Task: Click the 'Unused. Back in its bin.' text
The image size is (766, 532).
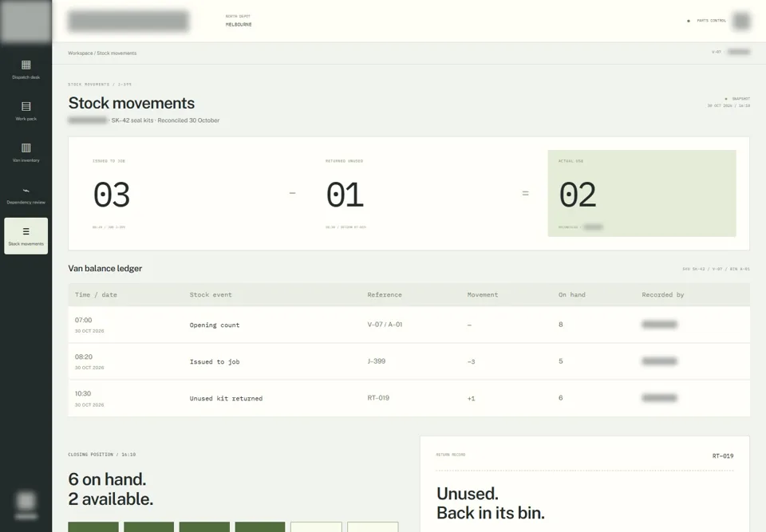Action: 491,503
